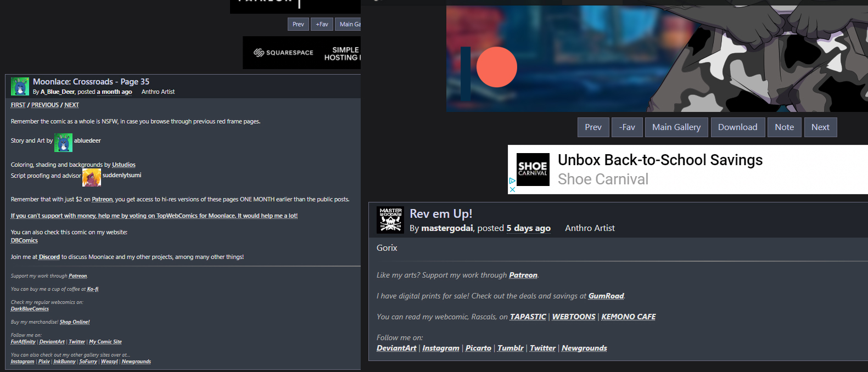
Task: Open abluedeer avatar after 'Story and Art by'
Action: coord(63,143)
